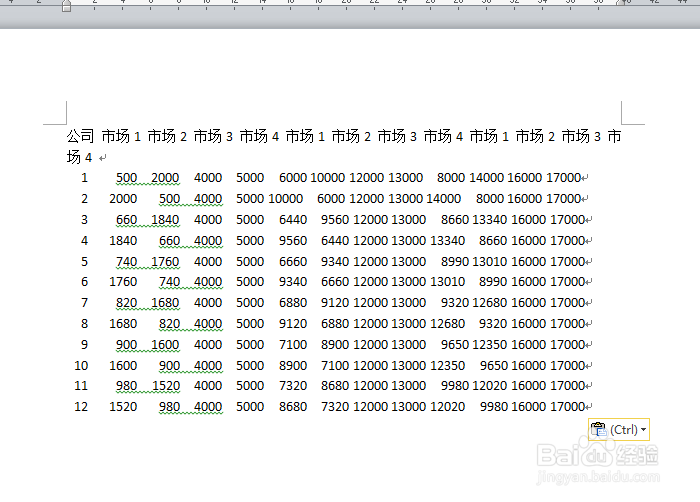This screenshot has width=700, height=502.
Task: Click value 660 in row 3
Action: tap(126, 220)
